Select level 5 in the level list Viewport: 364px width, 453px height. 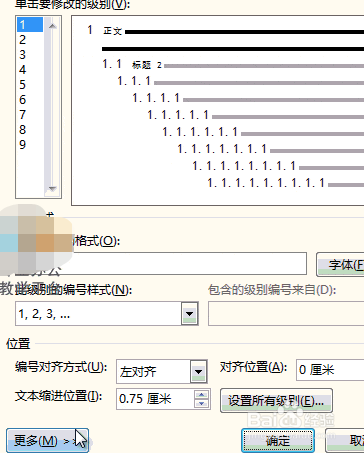coord(30,85)
